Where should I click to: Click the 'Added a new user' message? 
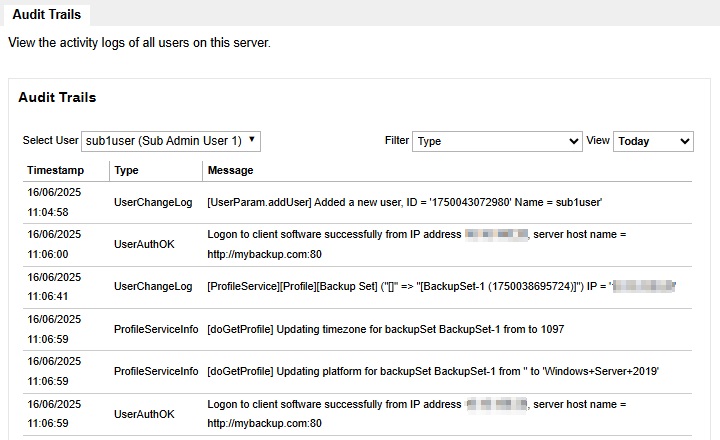404,202
